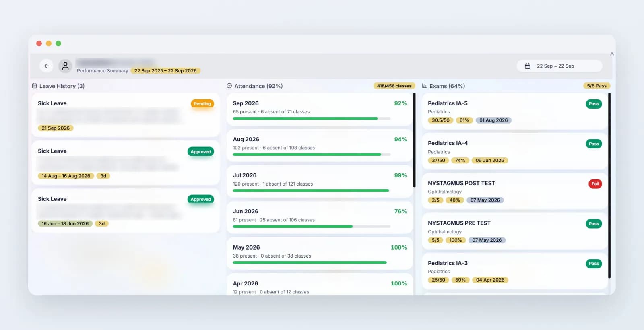The width and height of the screenshot is (644, 330).
Task: Click the Pass badge on Pediatrics IA-5
Action: pyautogui.click(x=594, y=104)
